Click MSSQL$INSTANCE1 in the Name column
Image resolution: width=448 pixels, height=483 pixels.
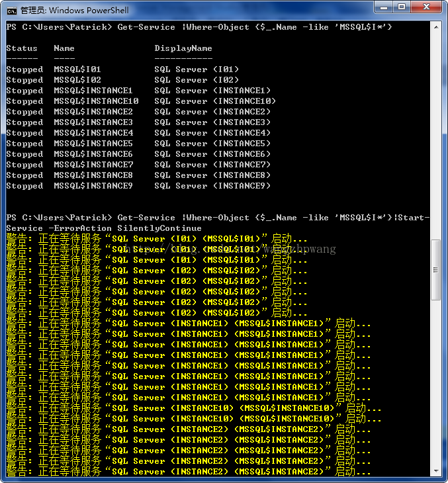pyautogui.click(x=93, y=91)
